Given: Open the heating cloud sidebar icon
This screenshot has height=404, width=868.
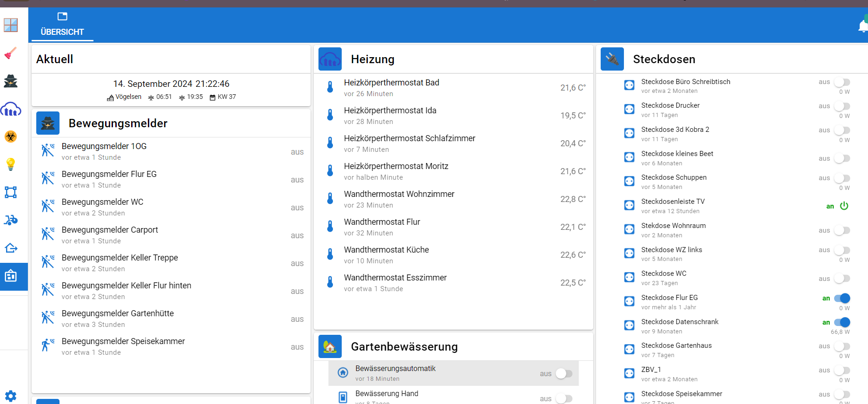Looking at the screenshot, I should tap(11, 109).
